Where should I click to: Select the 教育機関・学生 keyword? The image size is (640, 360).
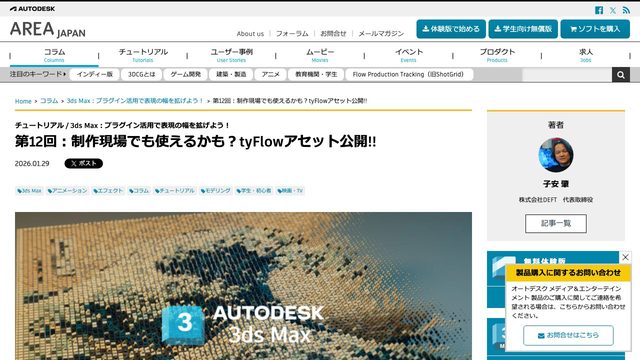pyautogui.click(x=316, y=74)
